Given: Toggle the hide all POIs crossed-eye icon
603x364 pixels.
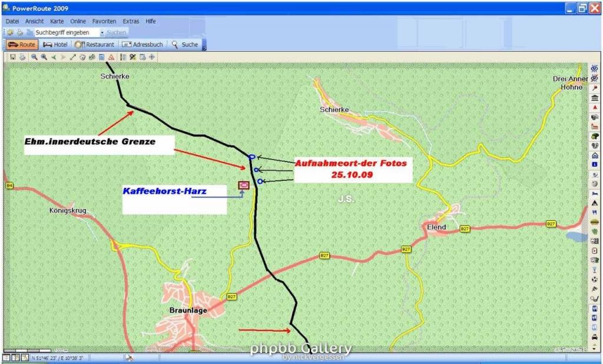Looking at the screenshot, I should (595, 78).
